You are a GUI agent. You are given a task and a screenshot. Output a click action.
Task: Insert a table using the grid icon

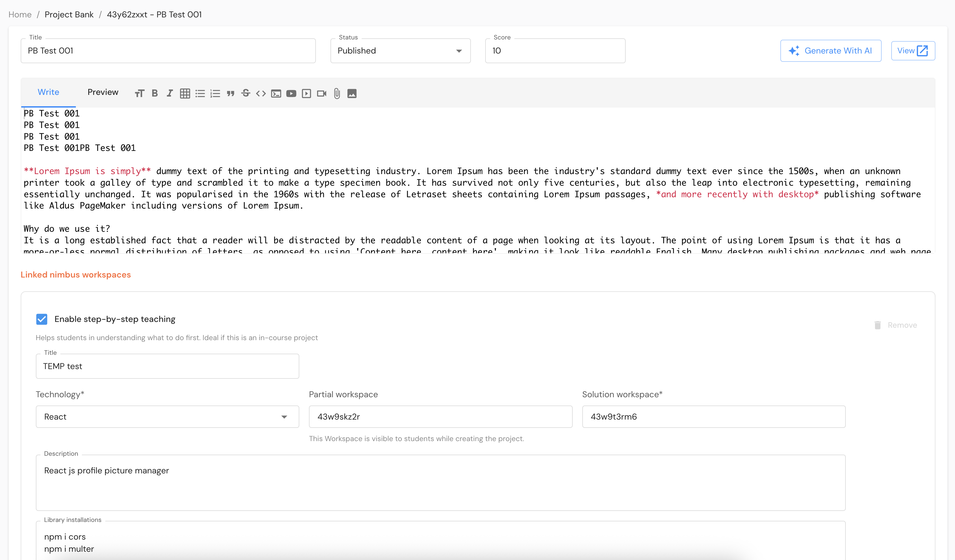coord(185,94)
